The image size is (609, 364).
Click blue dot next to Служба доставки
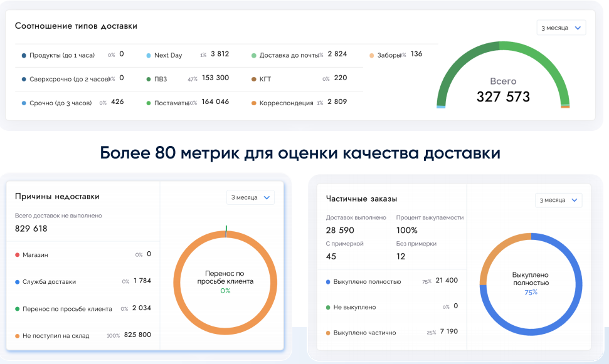[x=17, y=282]
